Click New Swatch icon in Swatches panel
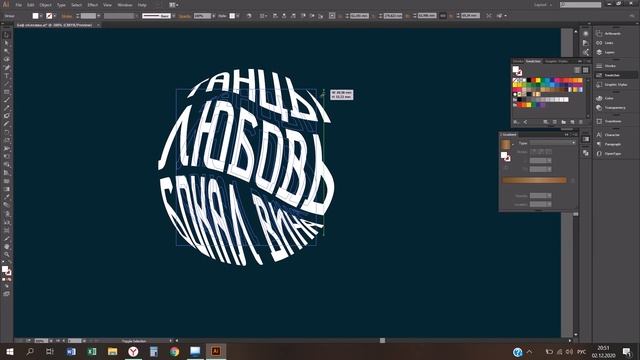Viewport: 640px width, 360px height. (572, 122)
